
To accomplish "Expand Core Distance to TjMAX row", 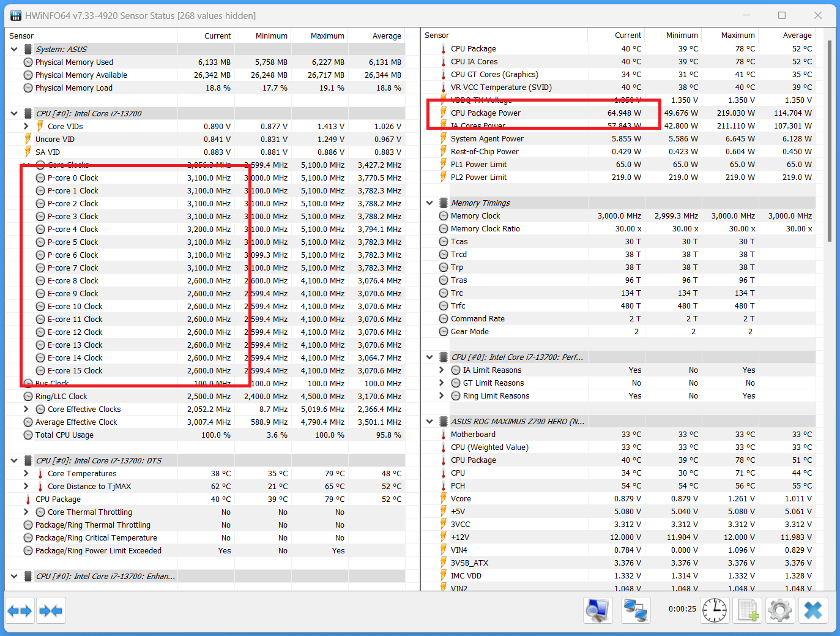I will coord(26,486).
